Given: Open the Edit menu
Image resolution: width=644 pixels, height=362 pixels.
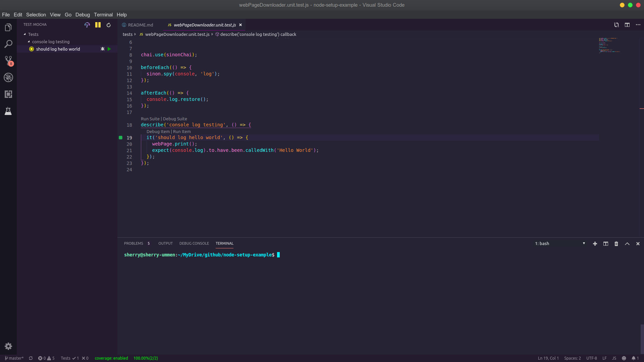Looking at the screenshot, I should tap(18, 15).
